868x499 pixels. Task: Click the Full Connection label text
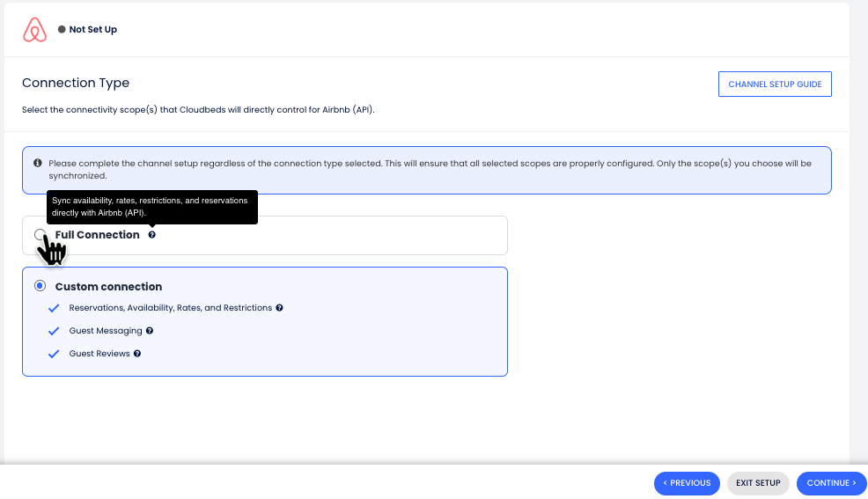pyautogui.click(x=97, y=235)
